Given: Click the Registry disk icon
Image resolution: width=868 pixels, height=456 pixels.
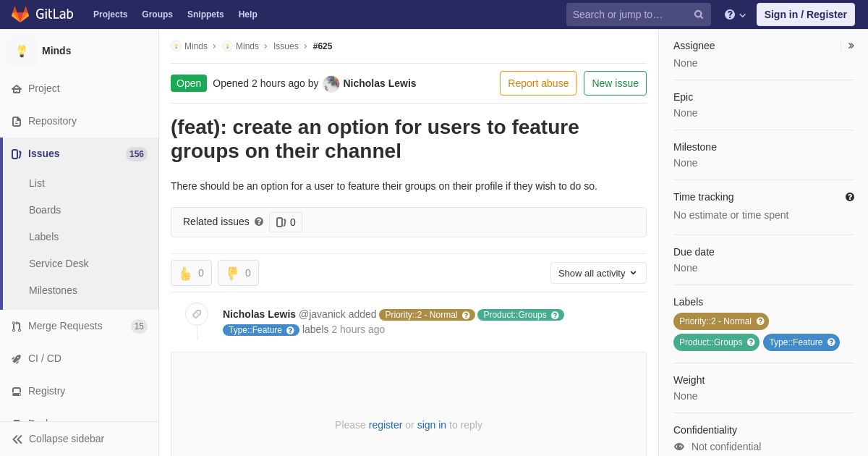Looking at the screenshot, I should [x=17, y=392].
